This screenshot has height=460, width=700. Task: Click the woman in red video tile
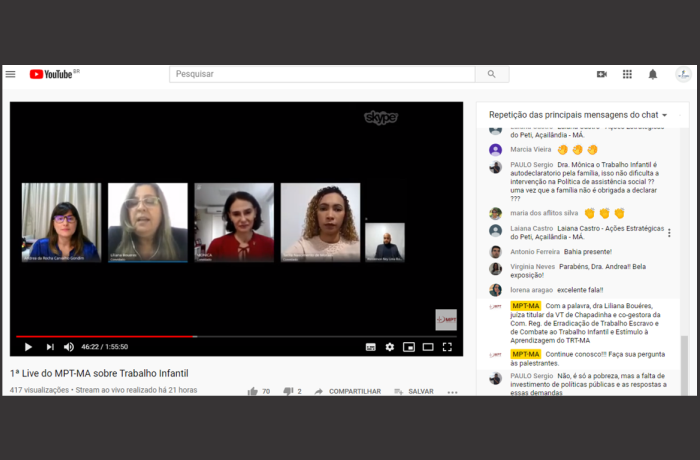(234, 222)
